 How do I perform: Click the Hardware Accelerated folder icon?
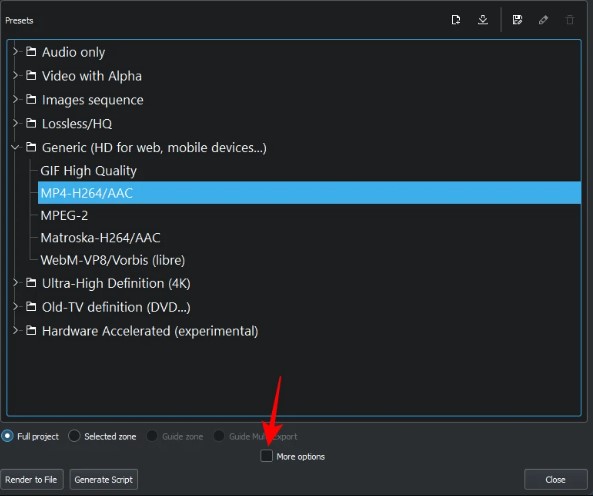pyautogui.click(x=31, y=330)
